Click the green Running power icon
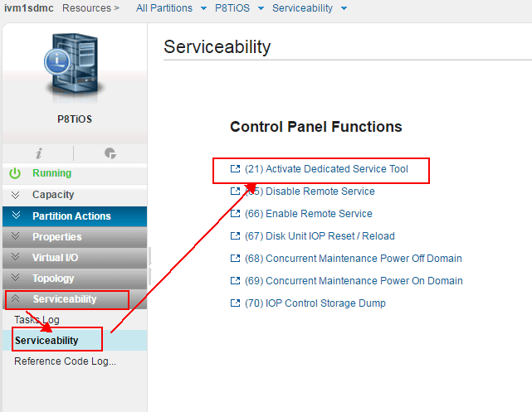The width and height of the screenshot is (532, 412). coord(15,173)
